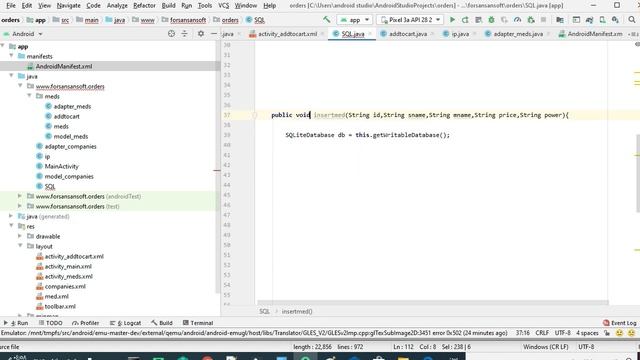Click the sad face feedback icon in status bar
Screen dimensions: 640x360
coord(631,333)
